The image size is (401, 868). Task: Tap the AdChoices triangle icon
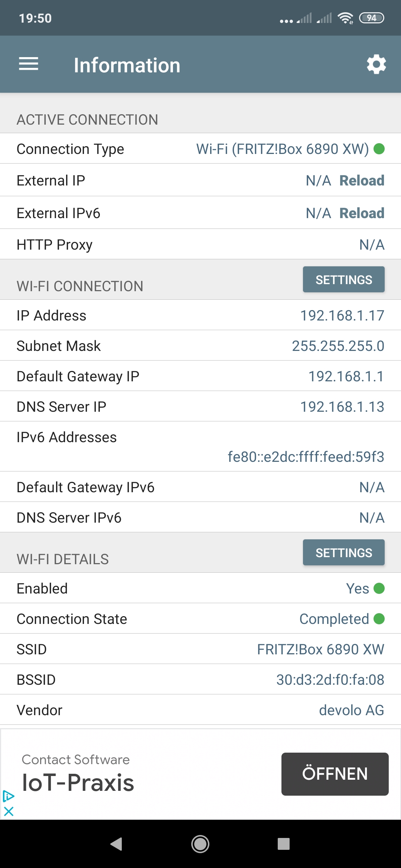point(9,796)
